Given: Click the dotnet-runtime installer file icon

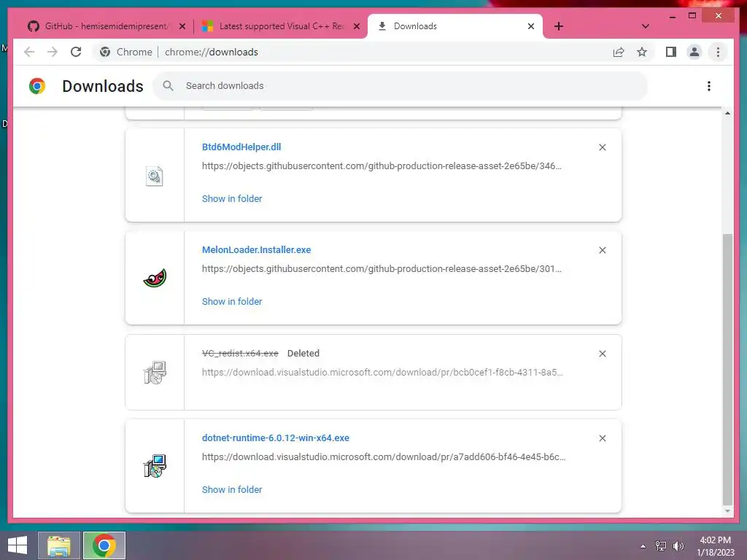Looking at the screenshot, I should point(155,466).
